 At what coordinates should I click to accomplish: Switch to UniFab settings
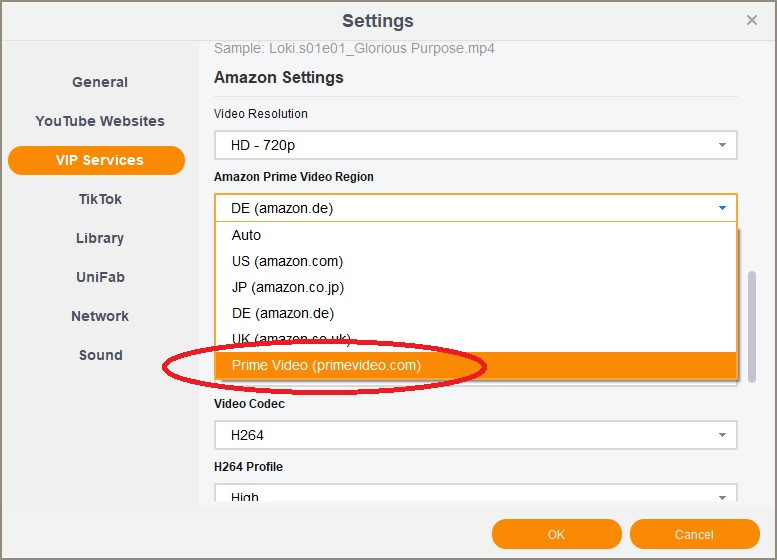coord(100,277)
